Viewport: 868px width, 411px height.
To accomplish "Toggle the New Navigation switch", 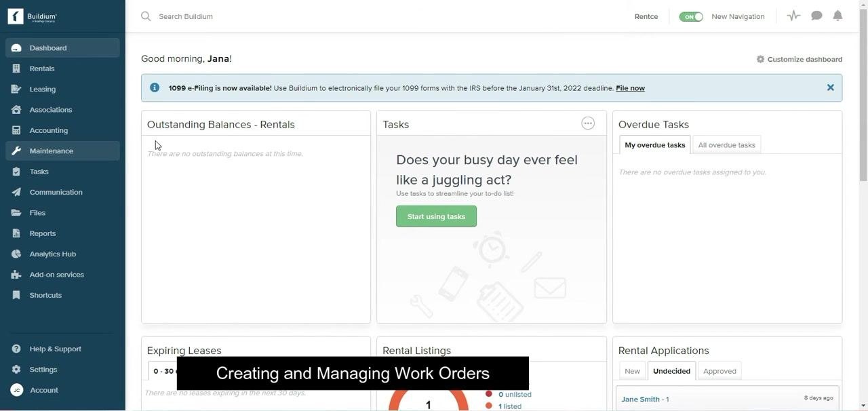I will pos(691,16).
